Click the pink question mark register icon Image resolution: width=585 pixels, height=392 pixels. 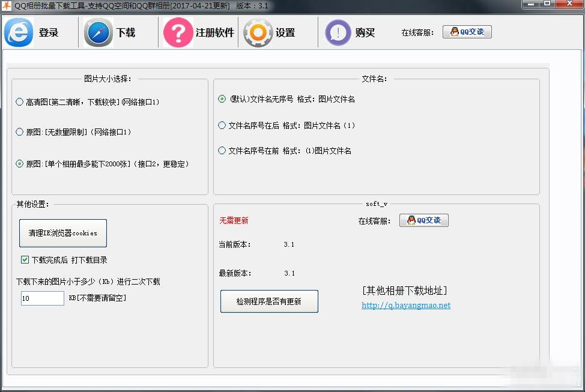(178, 32)
